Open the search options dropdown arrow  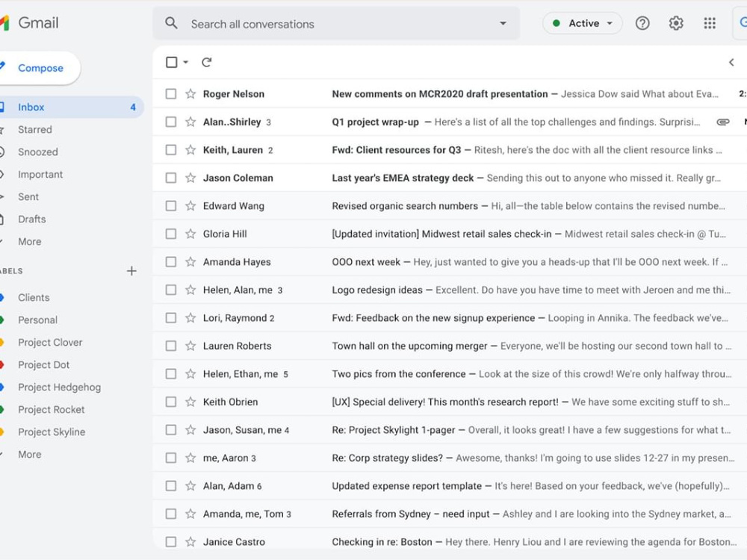[x=503, y=23]
